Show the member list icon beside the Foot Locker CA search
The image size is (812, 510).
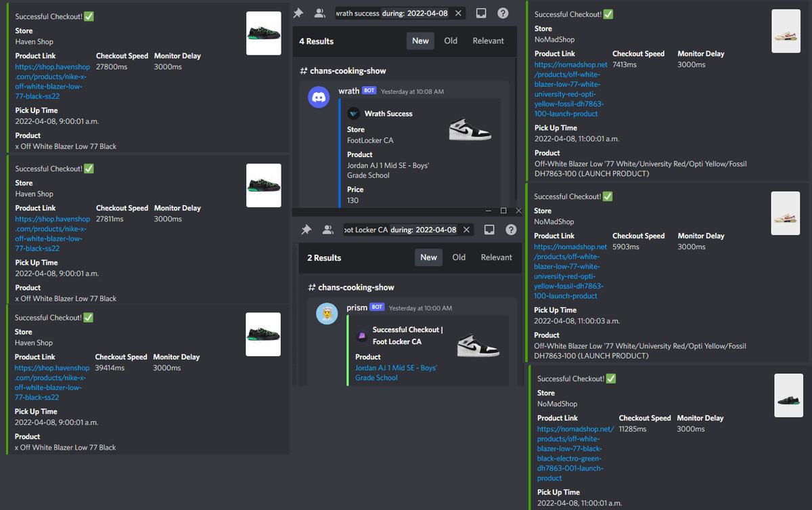pyautogui.click(x=328, y=230)
